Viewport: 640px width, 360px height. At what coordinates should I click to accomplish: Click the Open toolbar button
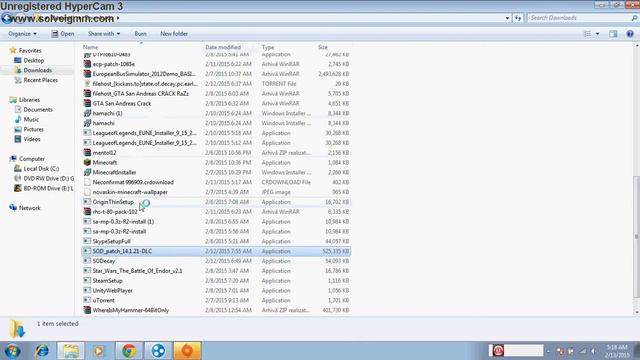coord(63,34)
